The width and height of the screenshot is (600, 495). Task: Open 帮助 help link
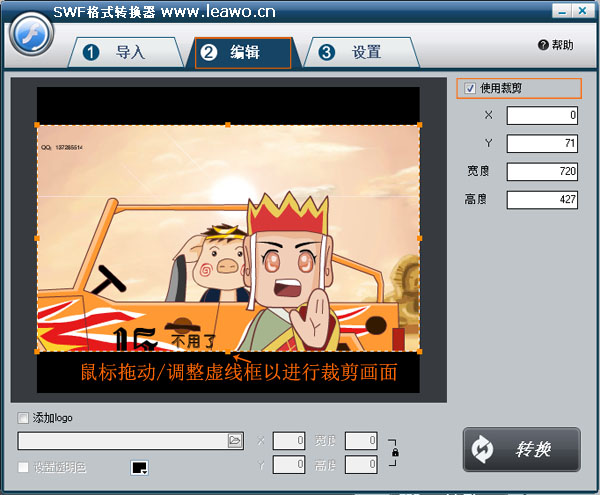point(562,45)
